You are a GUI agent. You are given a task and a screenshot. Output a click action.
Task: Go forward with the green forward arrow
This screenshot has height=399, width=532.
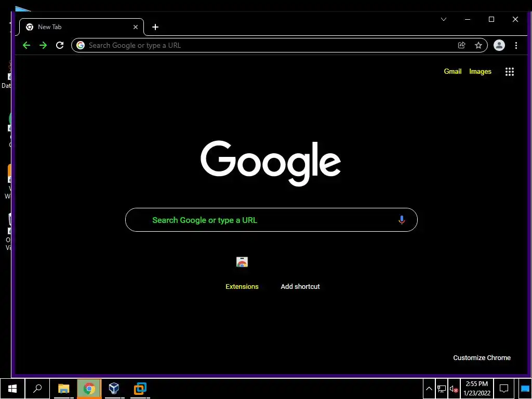point(43,46)
